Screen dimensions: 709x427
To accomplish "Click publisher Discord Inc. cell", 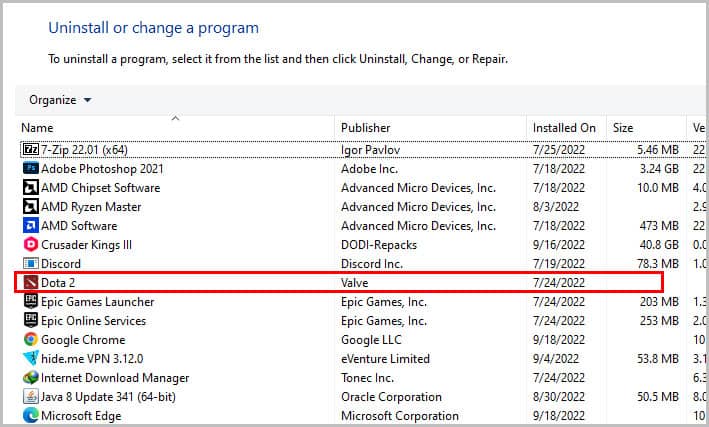I will point(371,263).
